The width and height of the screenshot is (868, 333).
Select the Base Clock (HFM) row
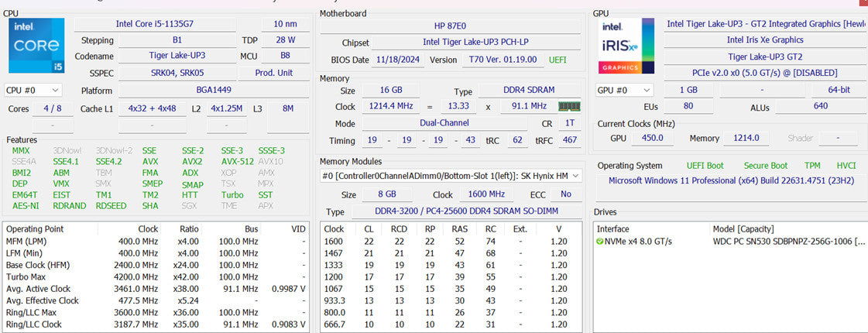156,265
